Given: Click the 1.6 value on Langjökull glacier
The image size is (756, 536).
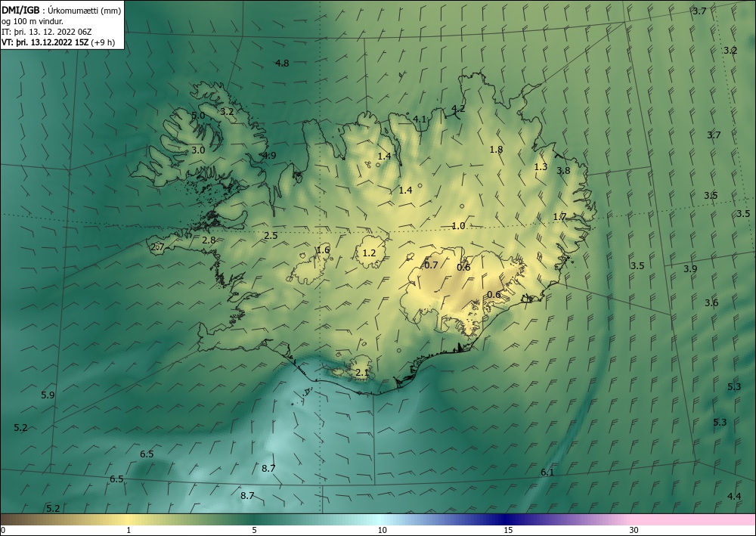Looking at the screenshot, I should pos(323,249).
